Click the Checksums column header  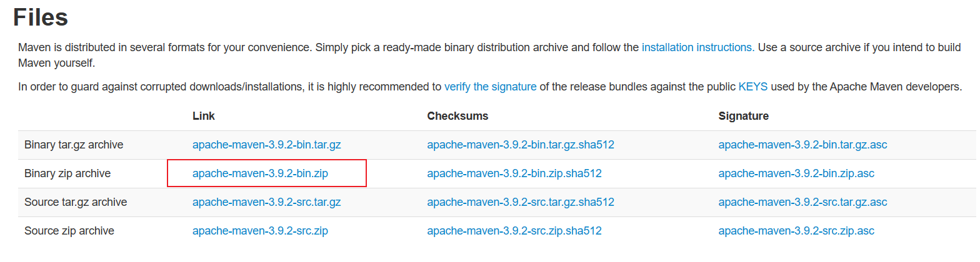(x=457, y=116)
